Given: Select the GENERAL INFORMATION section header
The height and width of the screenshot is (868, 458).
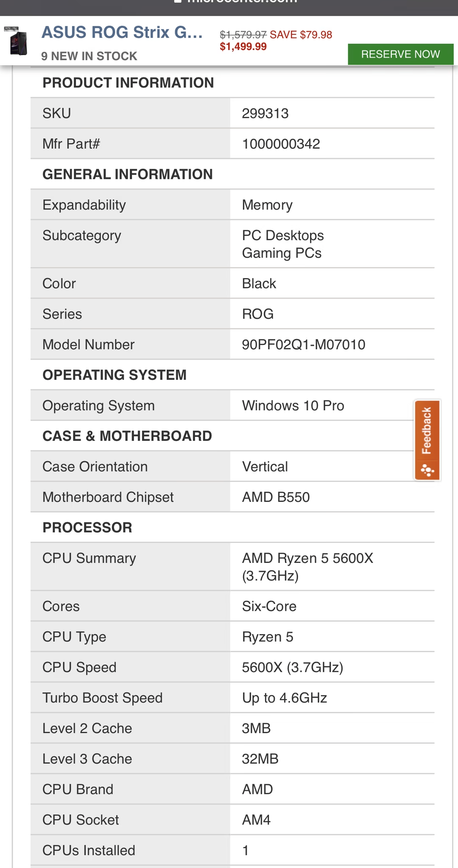Looking at the screenshot, I should coord(128,174).
